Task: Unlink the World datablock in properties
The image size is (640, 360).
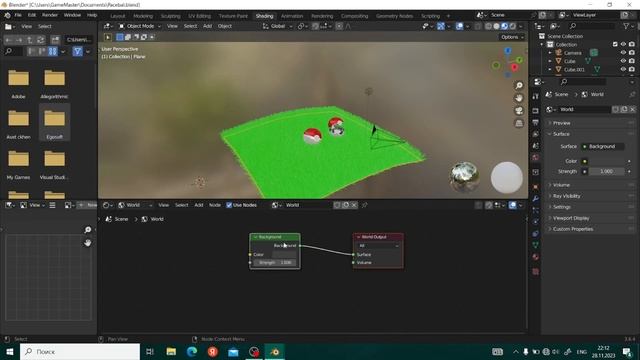Action: 632,109
